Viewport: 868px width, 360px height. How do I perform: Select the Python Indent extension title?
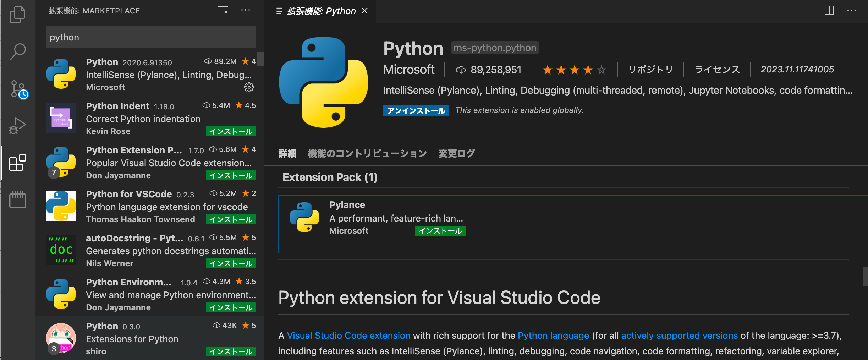click(117, 106)
